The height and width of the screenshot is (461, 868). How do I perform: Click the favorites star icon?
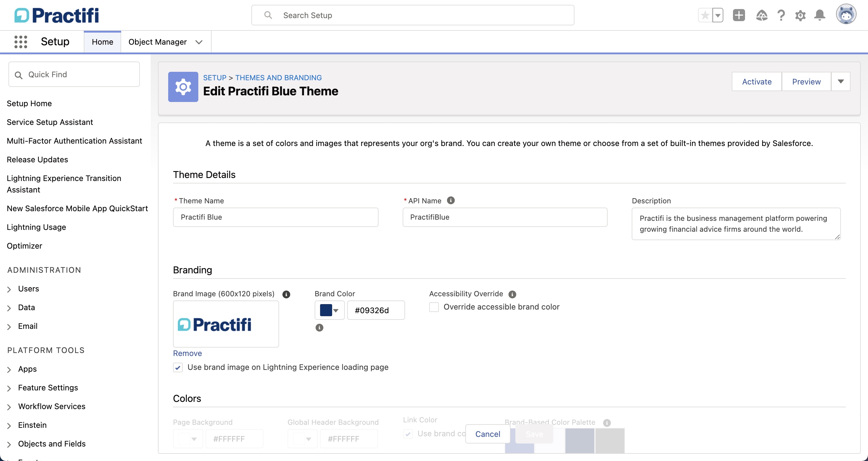(x=705, y=15)
